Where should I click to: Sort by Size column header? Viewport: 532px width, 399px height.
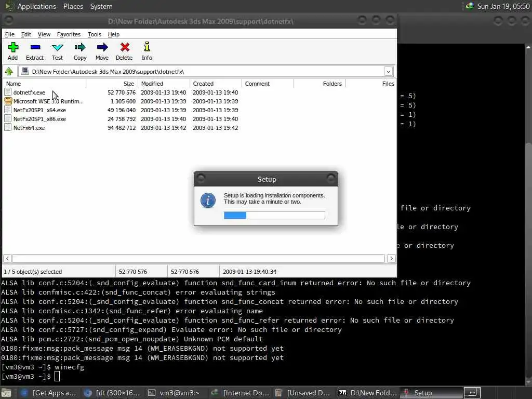click(112, 84)
